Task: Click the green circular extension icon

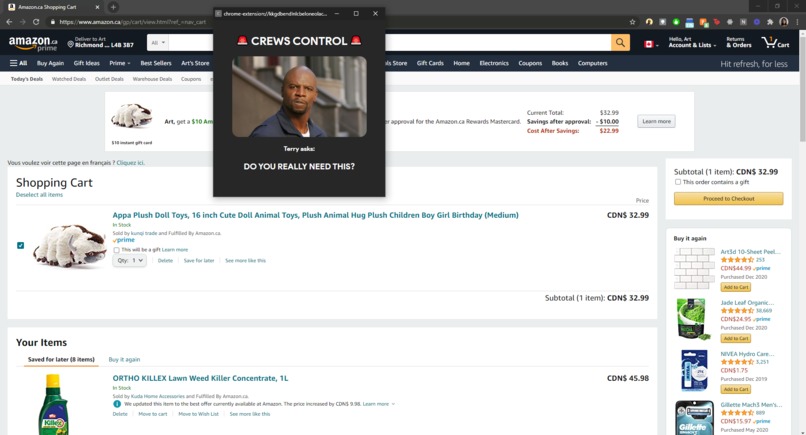Action: pyautogui.click(x=676, y=22)
